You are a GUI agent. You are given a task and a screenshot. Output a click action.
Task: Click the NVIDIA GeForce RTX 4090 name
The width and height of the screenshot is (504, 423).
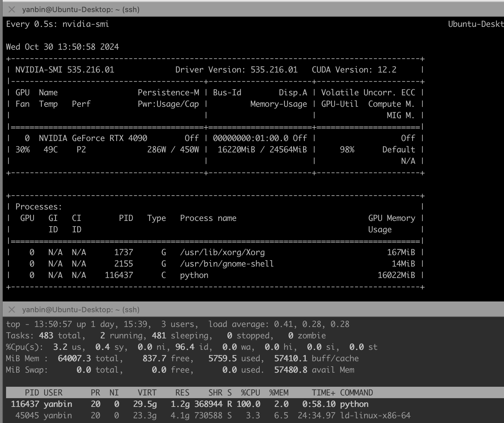click(x=93, y=138)
